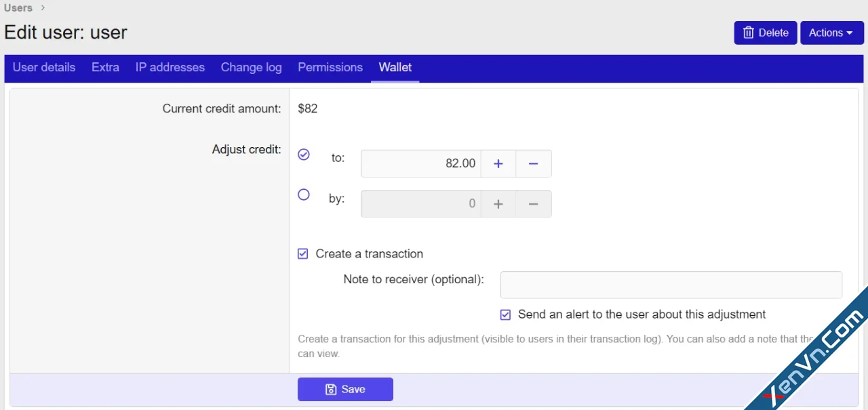
Task: Click the credit amount field showing 82.00
Action: [x=420, y=163]
